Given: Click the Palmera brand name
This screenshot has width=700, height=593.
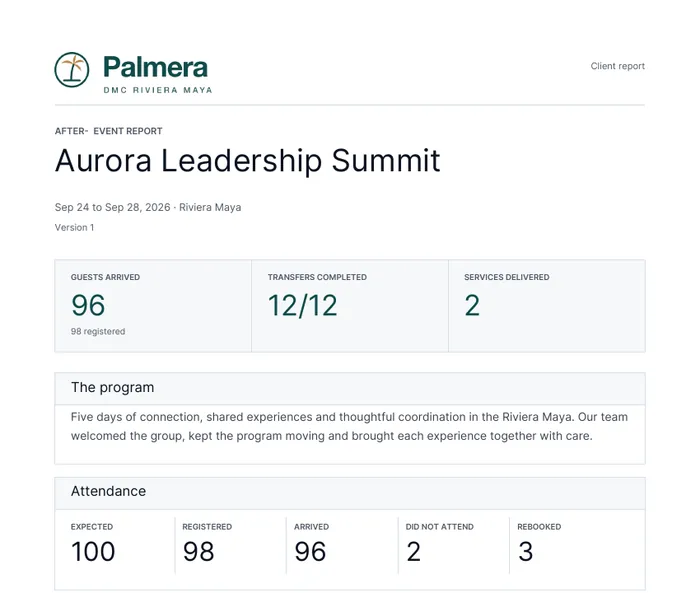Looking at the screenshot, I should pos(155,67).
